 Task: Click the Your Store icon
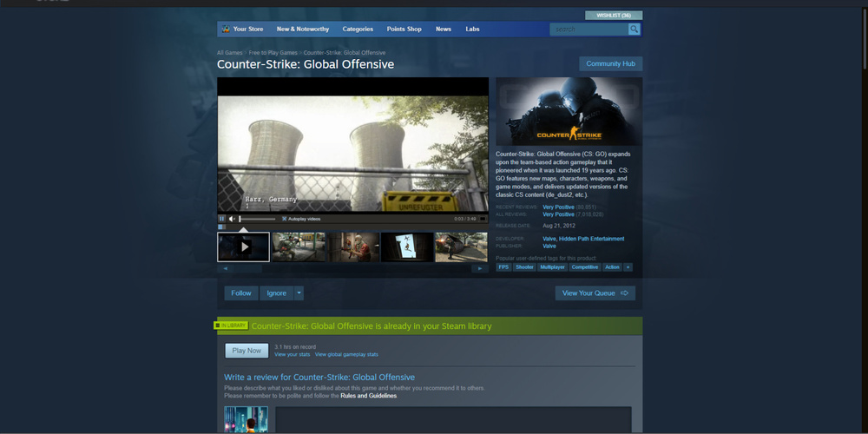click(226, 29)
